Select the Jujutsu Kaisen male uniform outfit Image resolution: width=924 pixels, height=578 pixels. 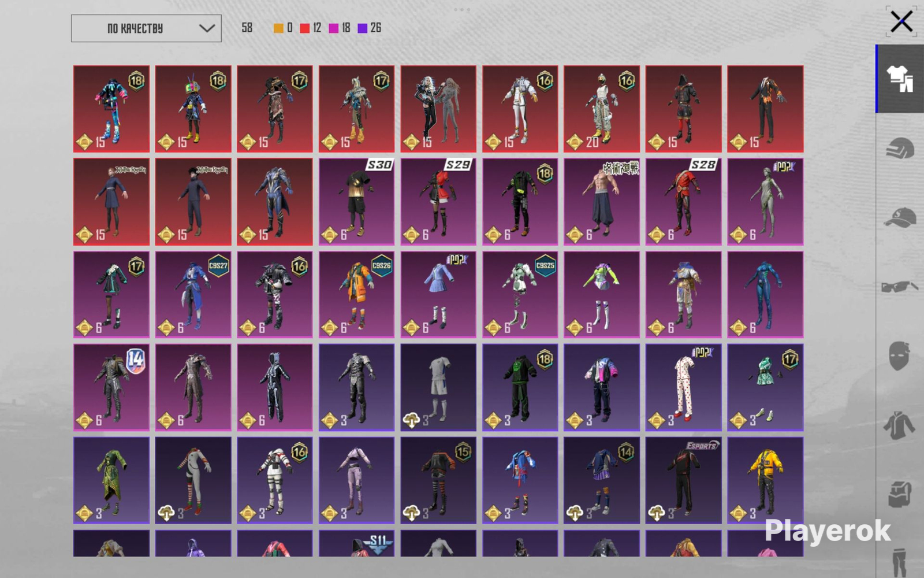[193, 202]
